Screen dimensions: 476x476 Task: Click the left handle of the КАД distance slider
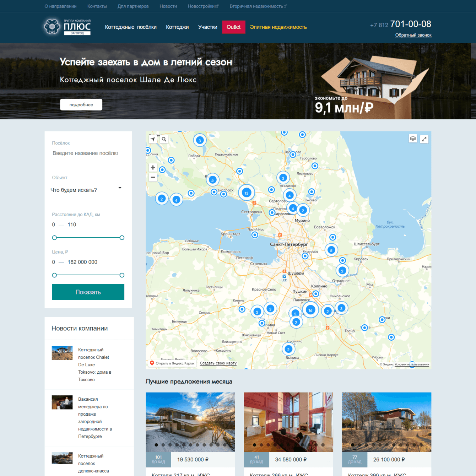[54, 238]
